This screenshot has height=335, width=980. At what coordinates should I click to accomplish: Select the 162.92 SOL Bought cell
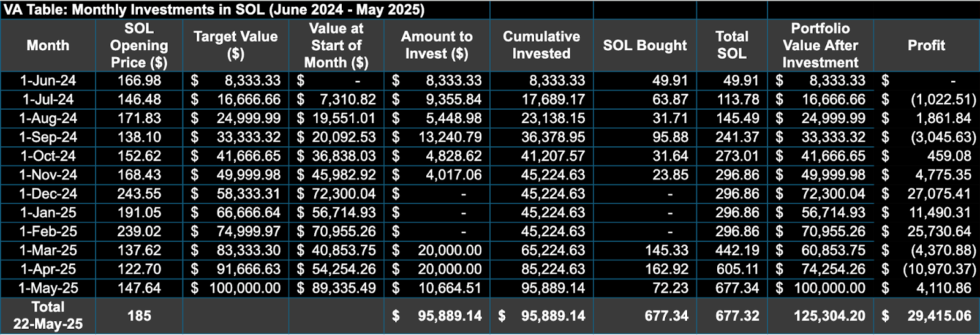pyautogui.click(x=645, y=269)
